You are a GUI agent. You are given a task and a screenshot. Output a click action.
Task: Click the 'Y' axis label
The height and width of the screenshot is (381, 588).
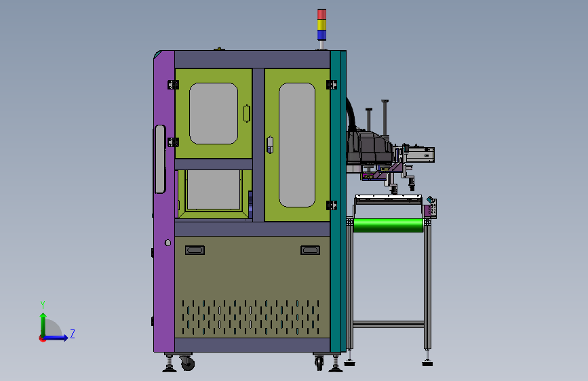coord(43,304)
